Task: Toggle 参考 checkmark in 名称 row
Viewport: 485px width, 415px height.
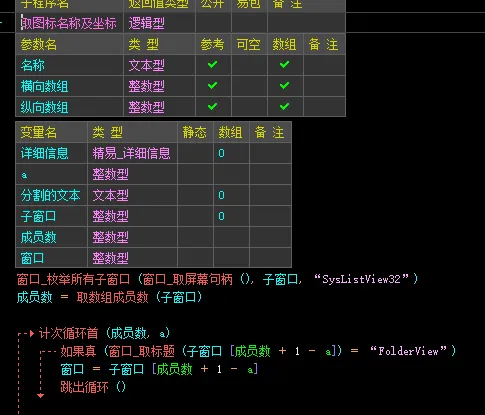Action: click(x=212, y=65)
